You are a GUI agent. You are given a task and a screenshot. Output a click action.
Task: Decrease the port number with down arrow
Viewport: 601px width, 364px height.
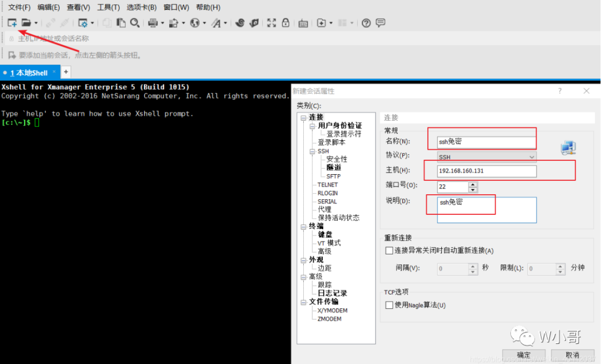point(472,190)
